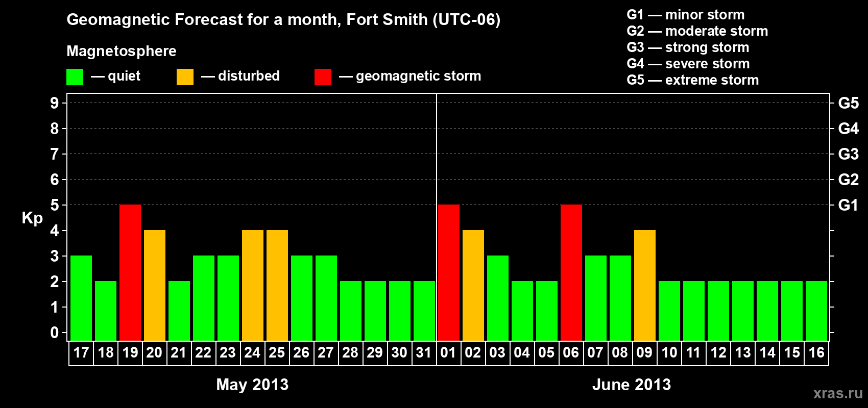Click the orange bar for May 25
Image resolution: width=868 pixels, height=408 pixels.
pos(277,286)
